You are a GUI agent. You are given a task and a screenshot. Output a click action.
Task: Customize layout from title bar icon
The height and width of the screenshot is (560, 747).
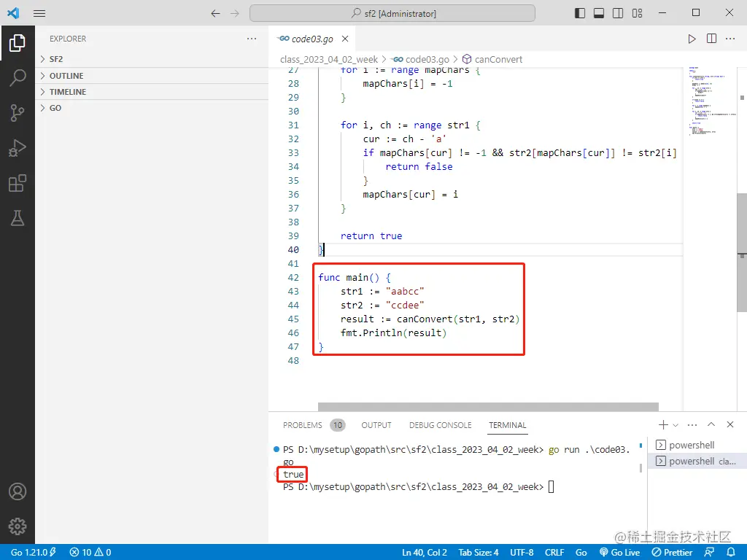click(637, 13)
